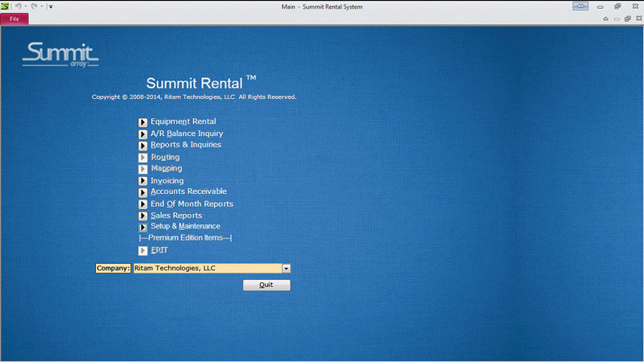Click the arrow icon beside End Of Month Reports
The image size is (644, 362).
tap(142, 204)
